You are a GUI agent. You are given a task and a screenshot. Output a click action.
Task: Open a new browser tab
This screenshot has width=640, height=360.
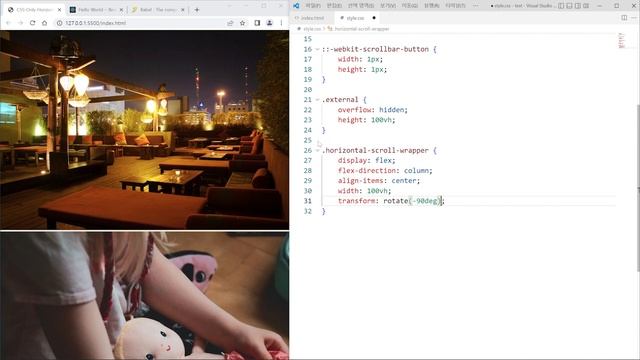point(197,9)
